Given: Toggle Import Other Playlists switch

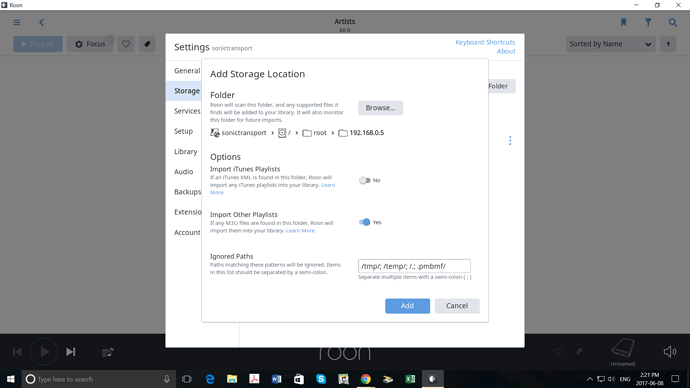Looking at the screenshot, I should [x=364, y=222].
